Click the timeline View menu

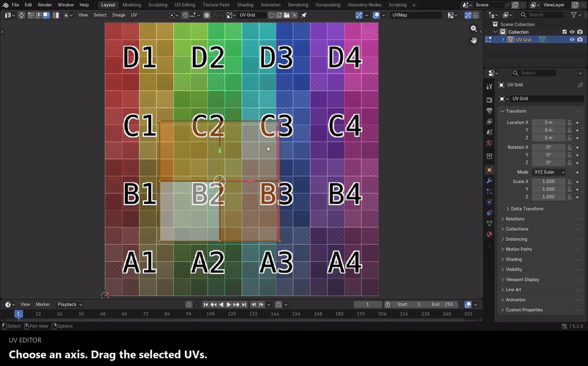click(25, 305)
